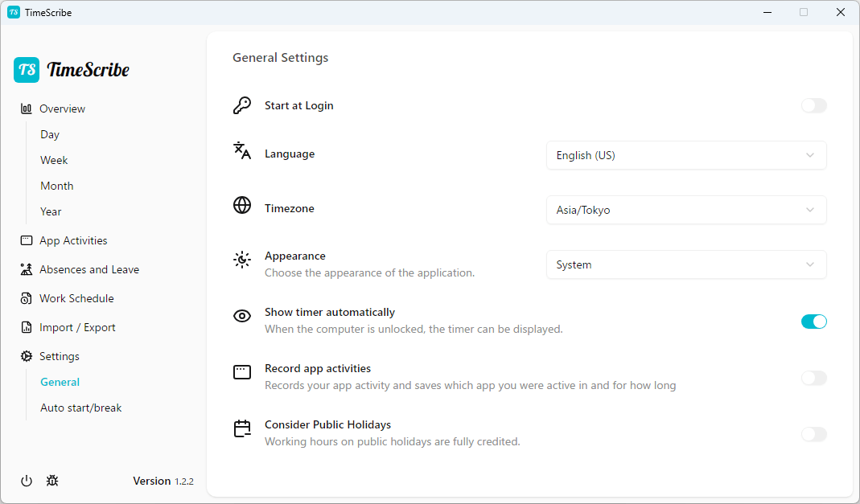Click the globe icon beside Timezone
The width and height of the screenshot is (860, 504).
242,205
